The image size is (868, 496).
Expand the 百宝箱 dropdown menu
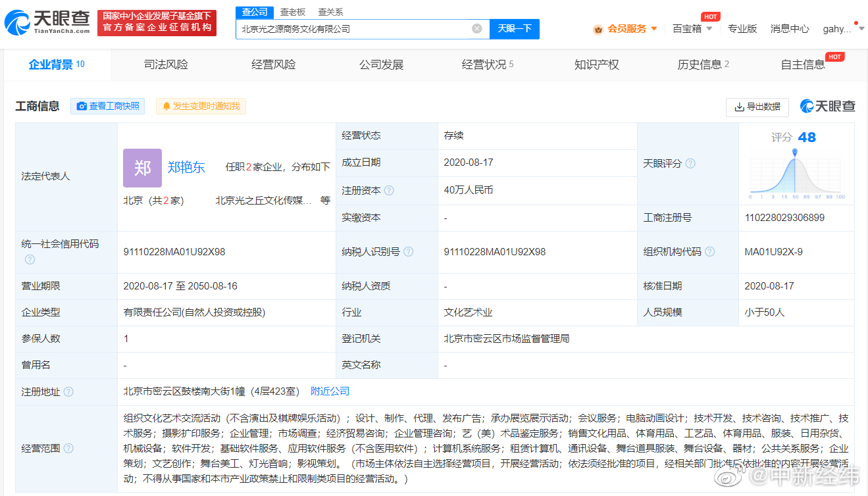pos(709,29)
